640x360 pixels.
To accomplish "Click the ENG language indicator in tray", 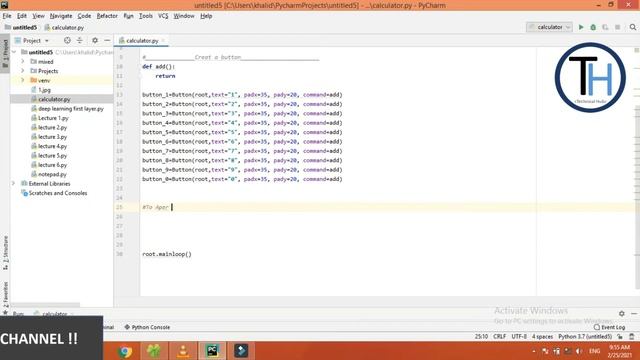I will pyautogui.click(x=594, y=351).
